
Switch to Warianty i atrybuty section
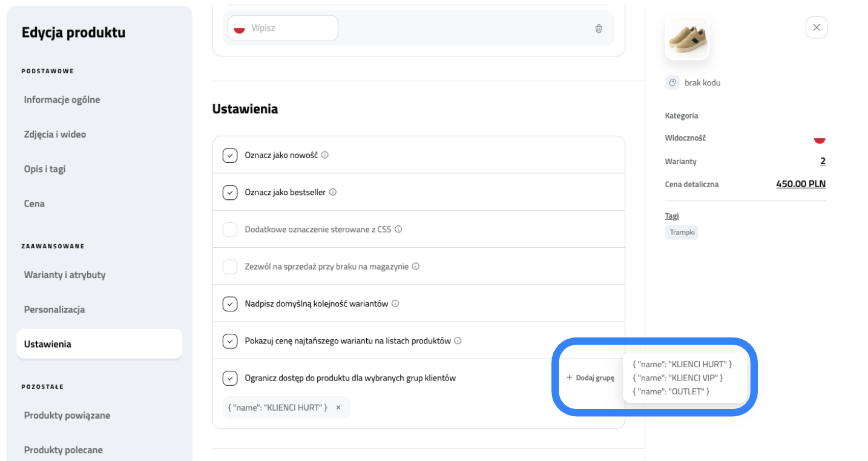64,274
